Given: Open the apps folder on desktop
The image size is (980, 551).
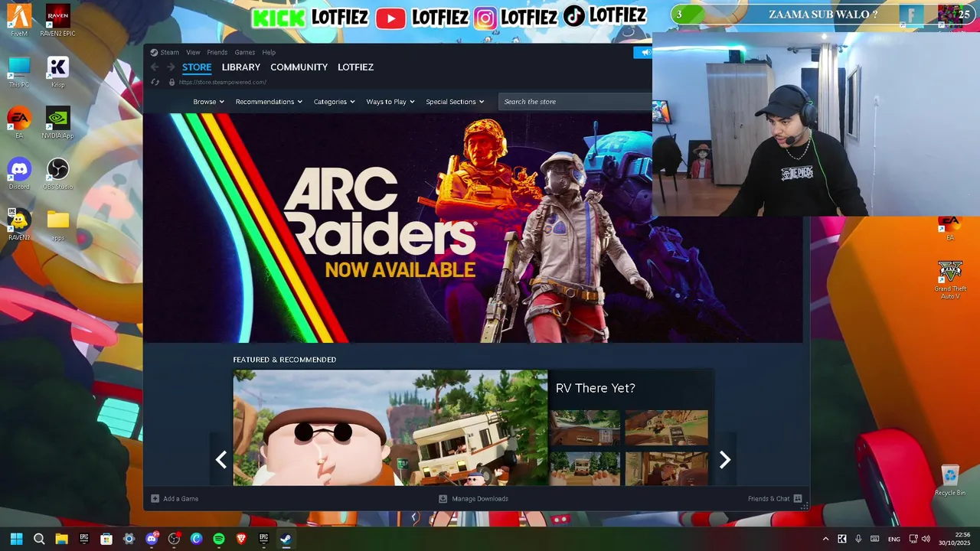Looking at the screenshot, I should (57, 224).
